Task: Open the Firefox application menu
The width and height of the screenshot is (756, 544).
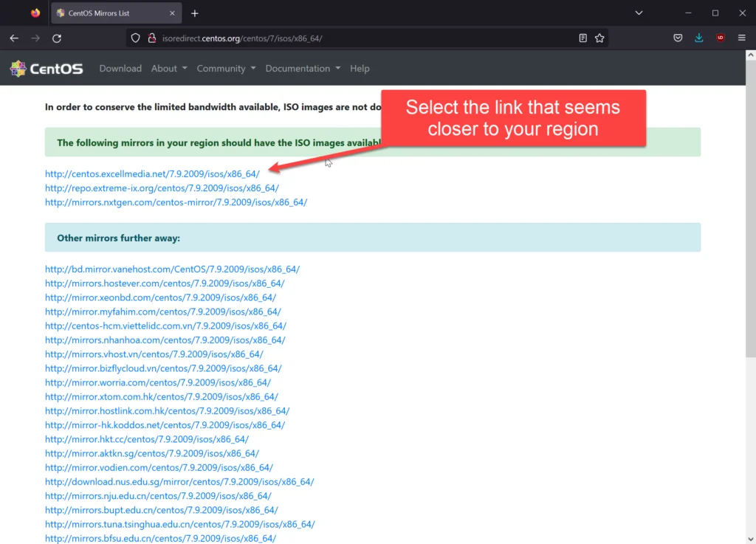Action: [x=741, y=38]
